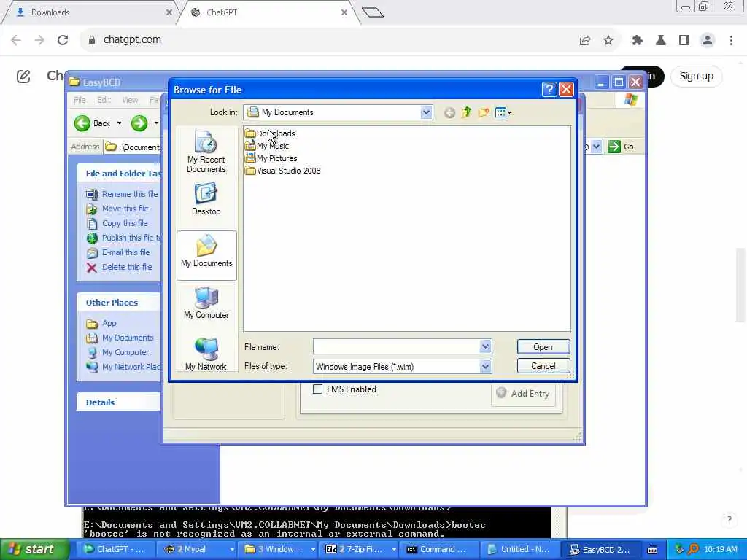Click the Add Entry button
This screenshot has width=747, height=560.
[x=524, y=393]
